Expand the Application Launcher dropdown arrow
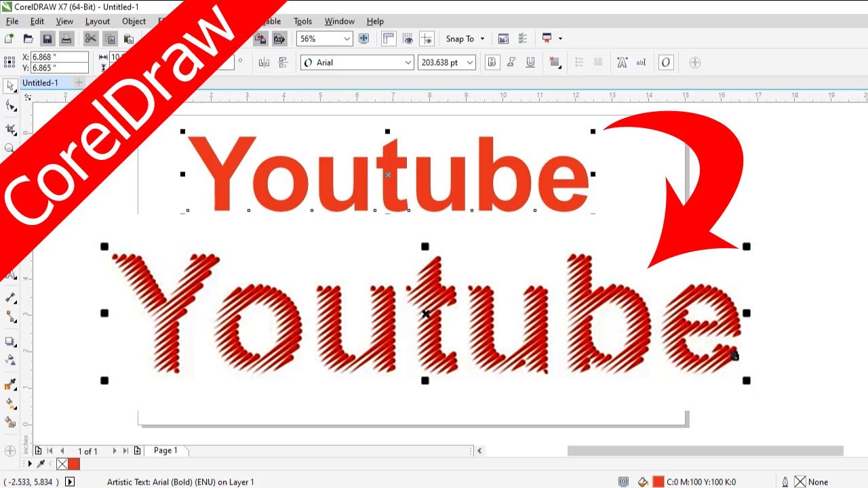The image size is (868, 488). (560, 39)
